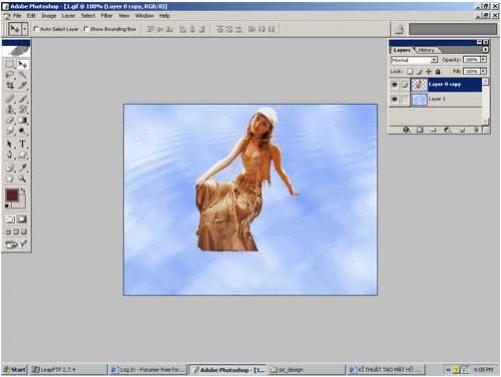This screenshot has width=501, height=377.
Task: Select the Eraser tool
Action: 10,120
